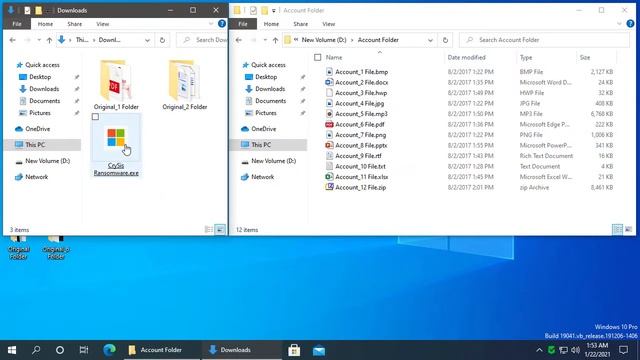Refresh the Downloads window

[162, 40]
